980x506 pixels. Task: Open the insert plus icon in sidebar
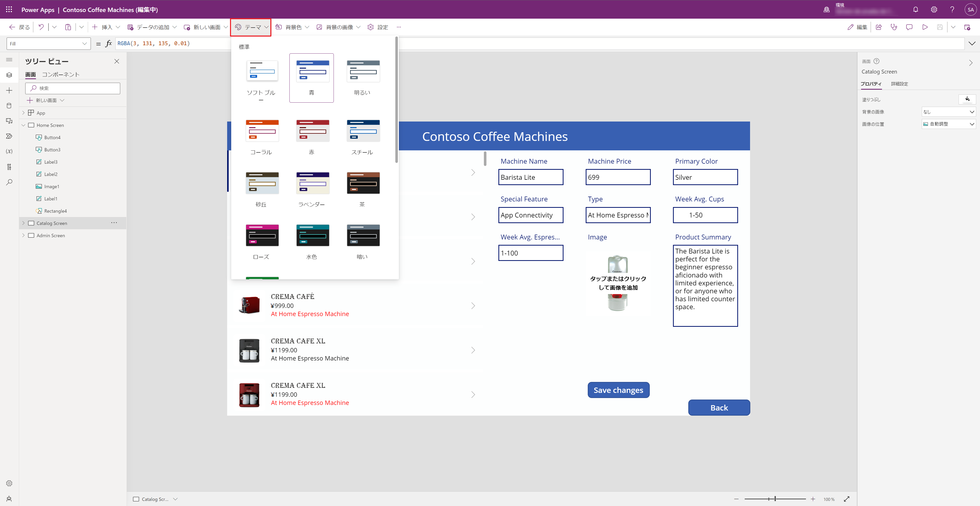[x=9, y=90]
